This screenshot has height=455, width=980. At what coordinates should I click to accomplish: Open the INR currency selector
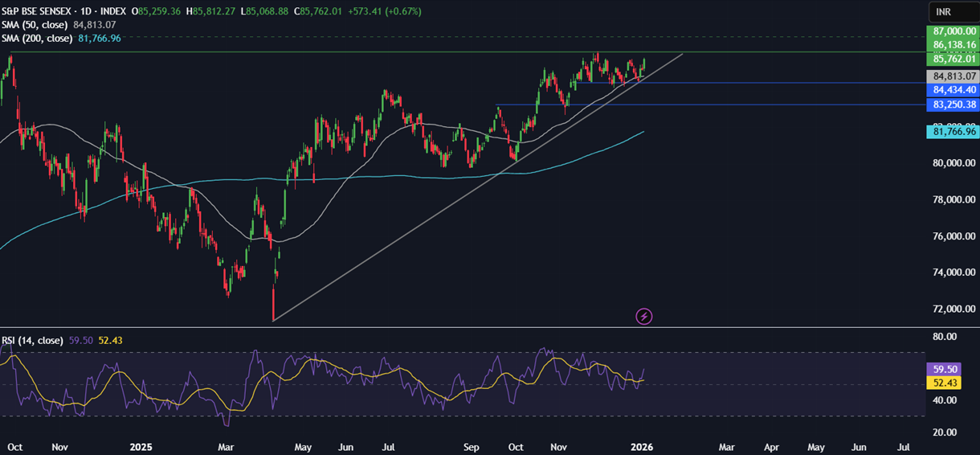point(953,12)
